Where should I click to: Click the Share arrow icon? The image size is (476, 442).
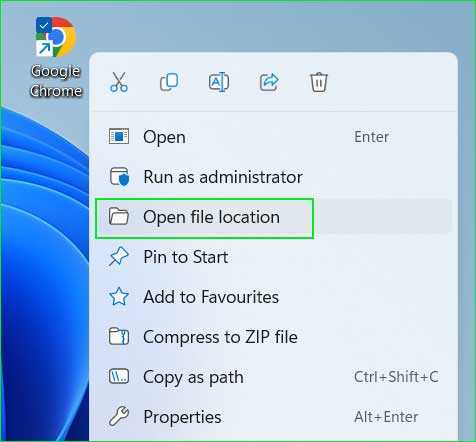(x=269, y=82)
